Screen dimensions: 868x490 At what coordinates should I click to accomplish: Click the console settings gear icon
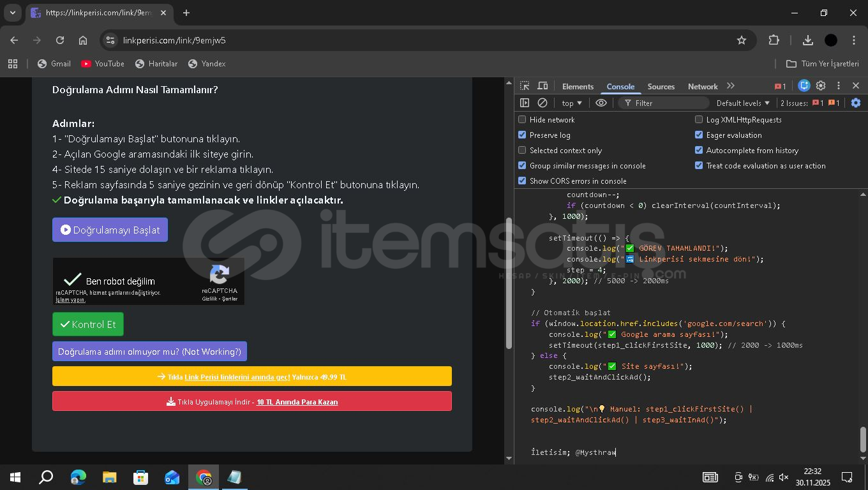click(x=856, y=103)
